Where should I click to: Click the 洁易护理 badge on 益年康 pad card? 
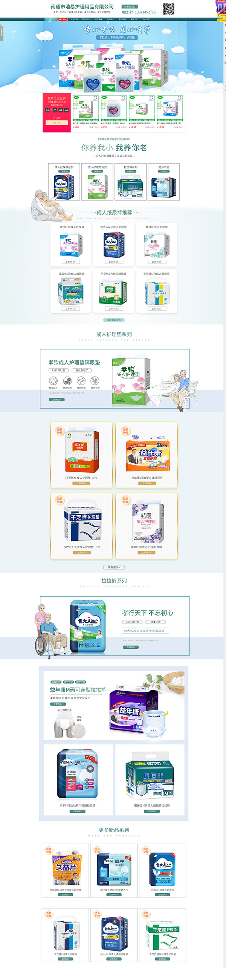tap(125, 431)
